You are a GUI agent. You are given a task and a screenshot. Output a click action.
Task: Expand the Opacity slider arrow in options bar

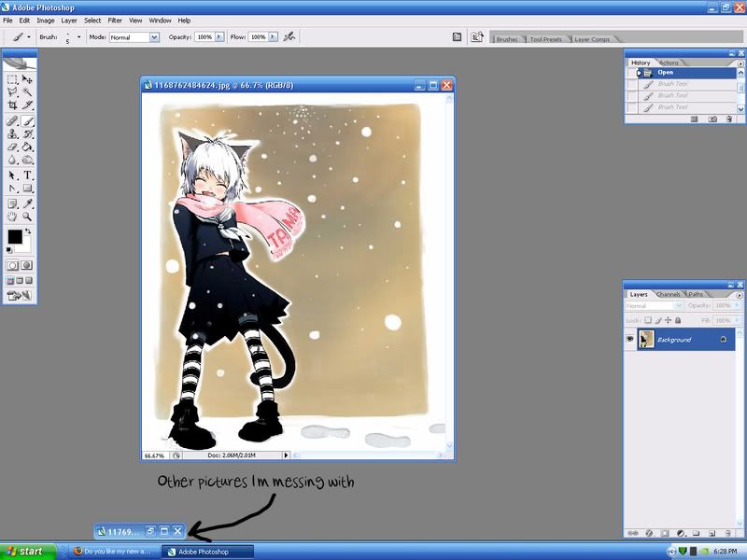click(x=219, y=36)
